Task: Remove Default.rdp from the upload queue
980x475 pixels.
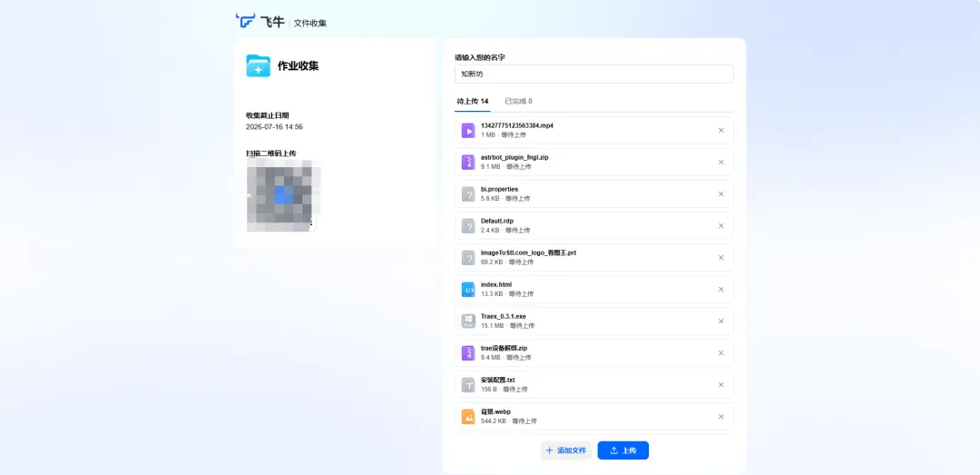Action: click(720, 226)
